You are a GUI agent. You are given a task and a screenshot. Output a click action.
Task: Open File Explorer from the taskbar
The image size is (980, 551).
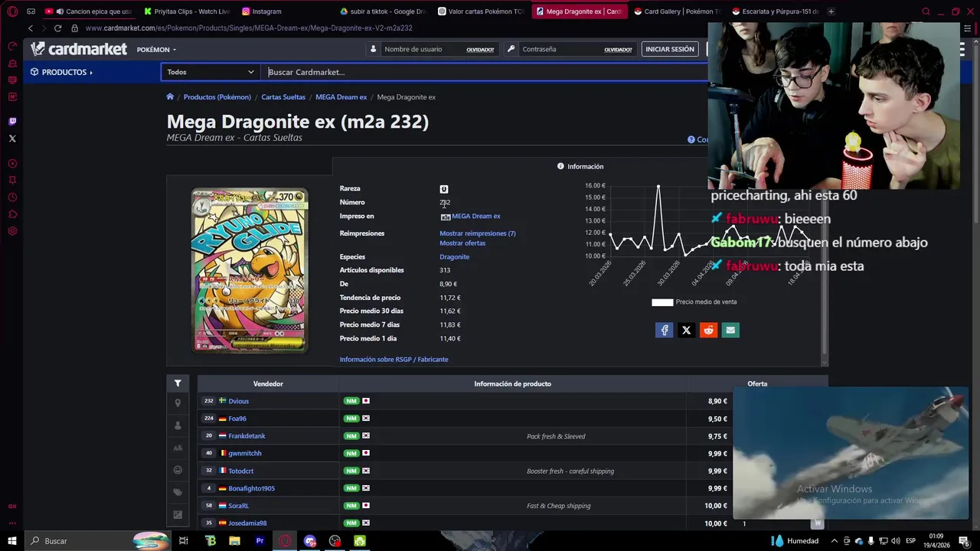[235, 541]
